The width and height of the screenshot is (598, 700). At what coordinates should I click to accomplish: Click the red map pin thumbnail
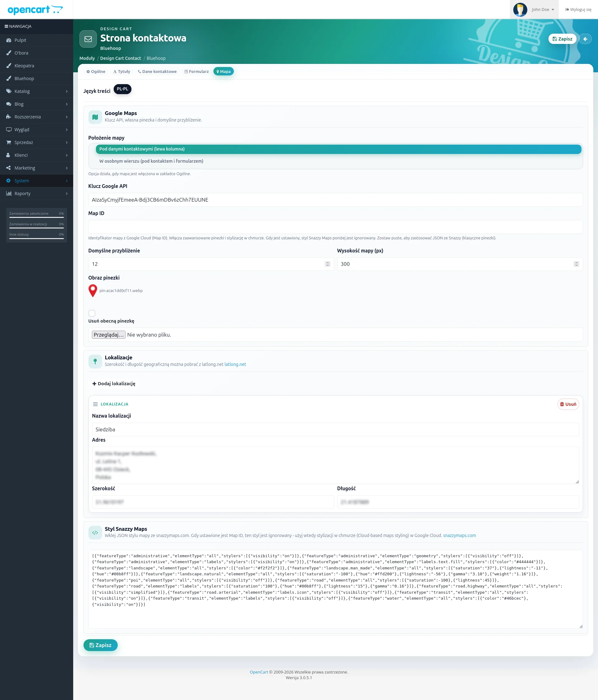coord(93,290)
